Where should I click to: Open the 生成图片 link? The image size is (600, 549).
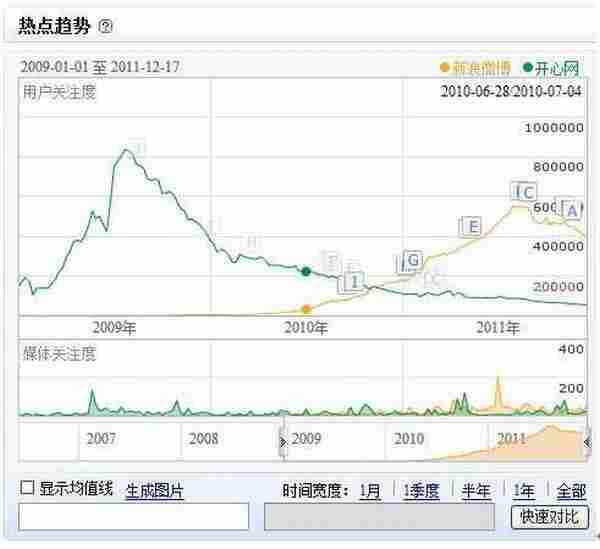[155, 490]
